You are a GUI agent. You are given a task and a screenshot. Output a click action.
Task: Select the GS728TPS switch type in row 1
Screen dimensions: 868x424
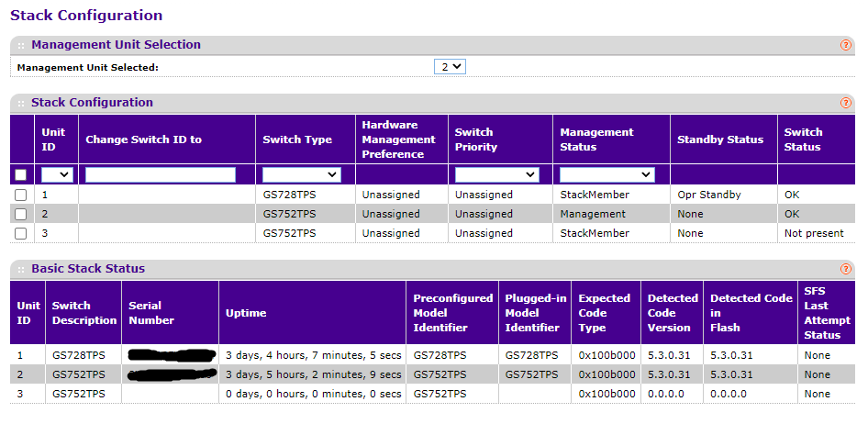[289, 195]
